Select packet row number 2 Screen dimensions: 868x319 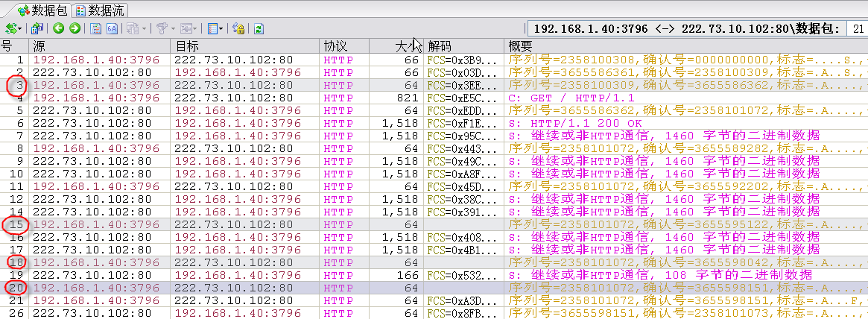434,72
